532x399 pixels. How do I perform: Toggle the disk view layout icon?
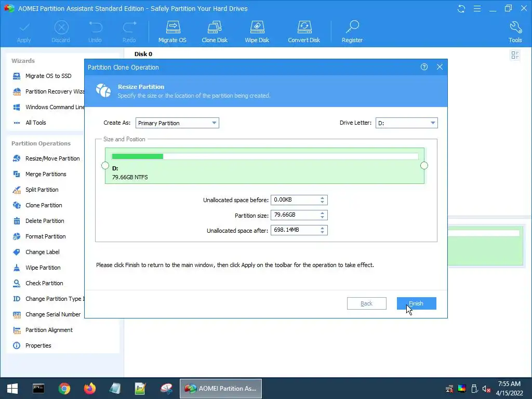point(515,55)
